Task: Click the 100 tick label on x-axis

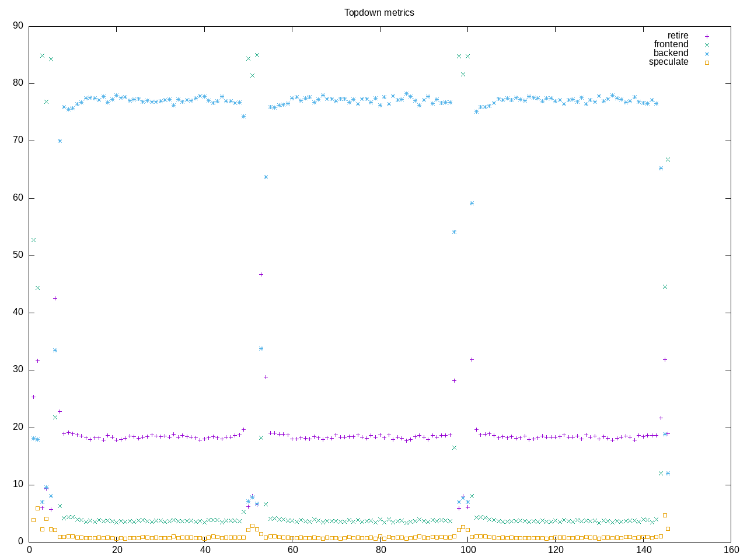Action: (x=468, y=550)
